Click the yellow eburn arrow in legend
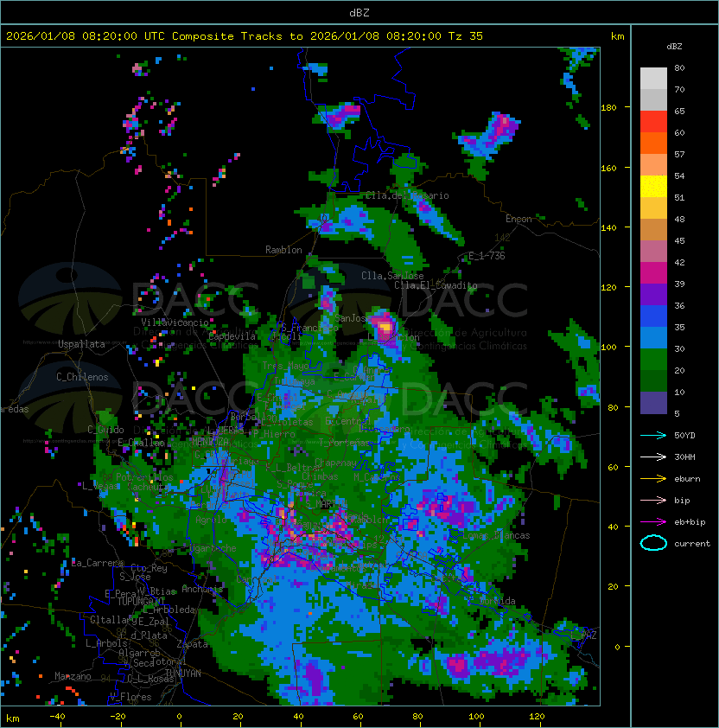The height and width of the screenshot is (728, 719). 653,479
